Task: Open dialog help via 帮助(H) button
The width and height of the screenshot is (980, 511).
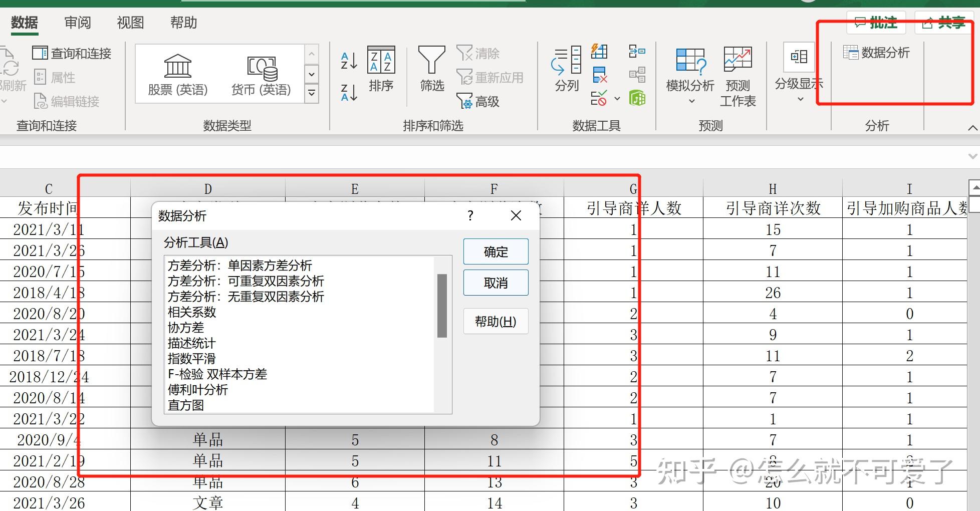Action: click(496, 321)
